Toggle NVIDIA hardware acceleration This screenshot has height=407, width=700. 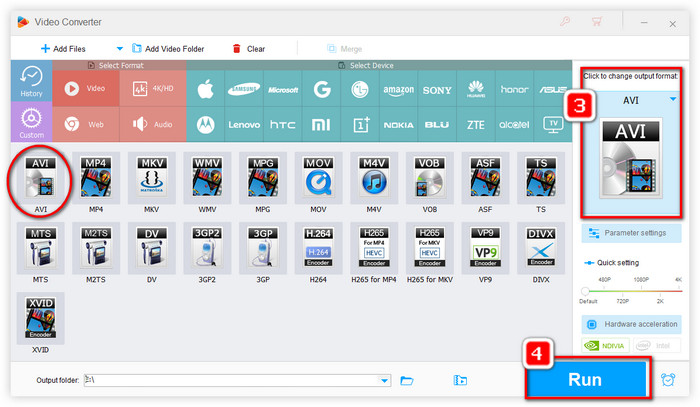coord(605,345)
